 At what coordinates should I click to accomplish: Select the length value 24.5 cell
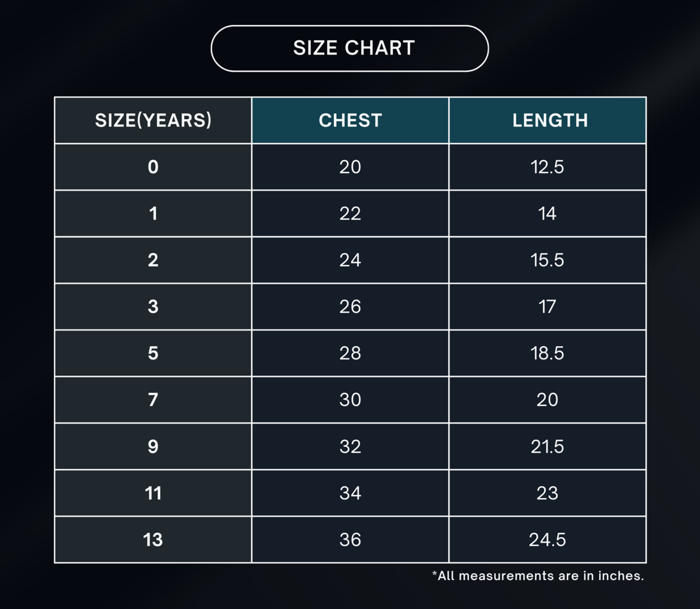pos(548,539)
